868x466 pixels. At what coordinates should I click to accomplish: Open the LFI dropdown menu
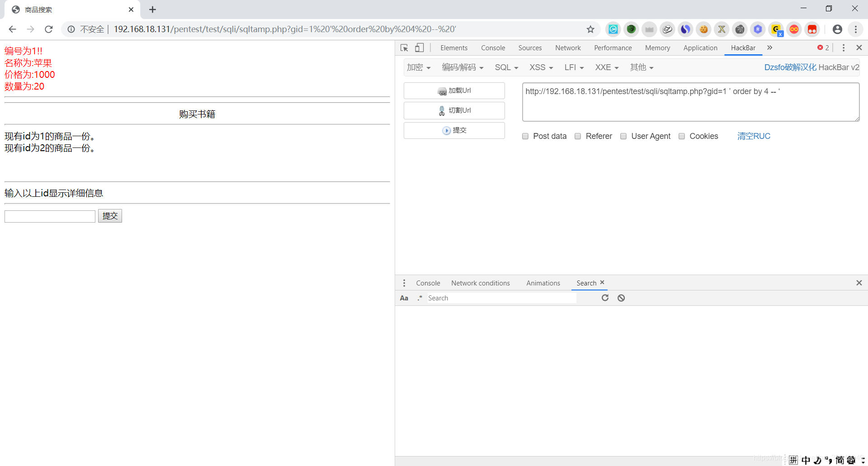pos(574,67)
